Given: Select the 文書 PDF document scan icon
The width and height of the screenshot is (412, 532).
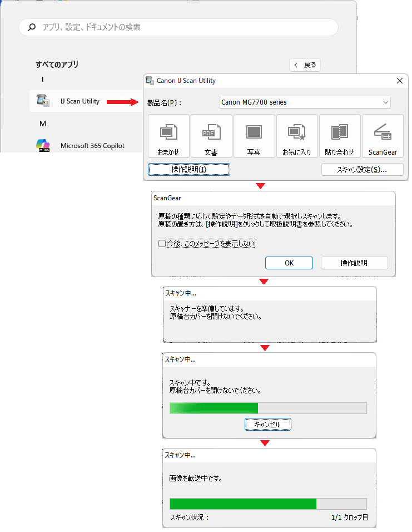Looking at the screenshot, I should click(x=211, y=136).
